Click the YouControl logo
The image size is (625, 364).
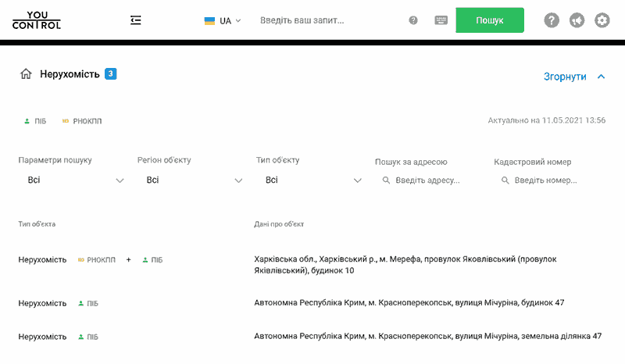point(37,20)
